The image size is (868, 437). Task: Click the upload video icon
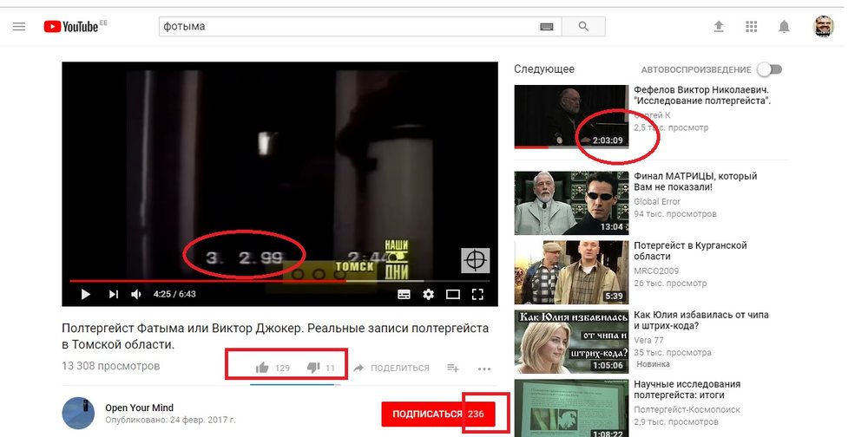(719, 27)
